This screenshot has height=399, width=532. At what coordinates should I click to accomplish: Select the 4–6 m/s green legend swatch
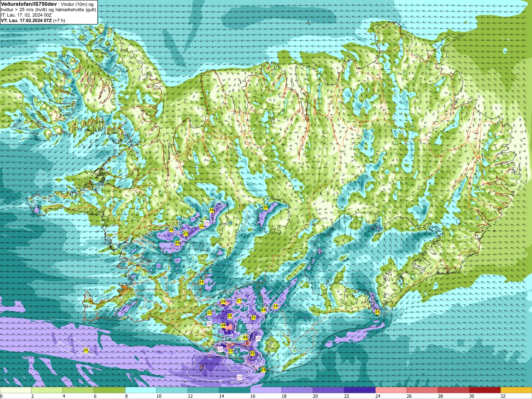78,390
